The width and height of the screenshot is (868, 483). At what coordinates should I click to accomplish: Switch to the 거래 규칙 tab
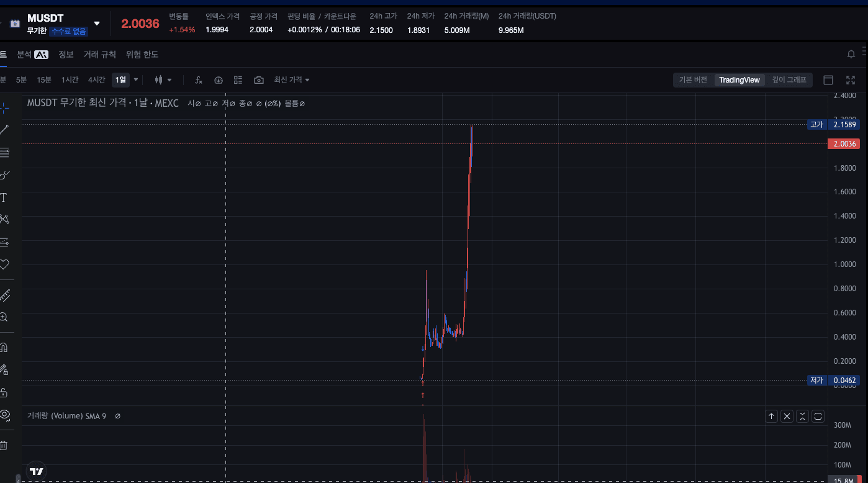point(99,55)
